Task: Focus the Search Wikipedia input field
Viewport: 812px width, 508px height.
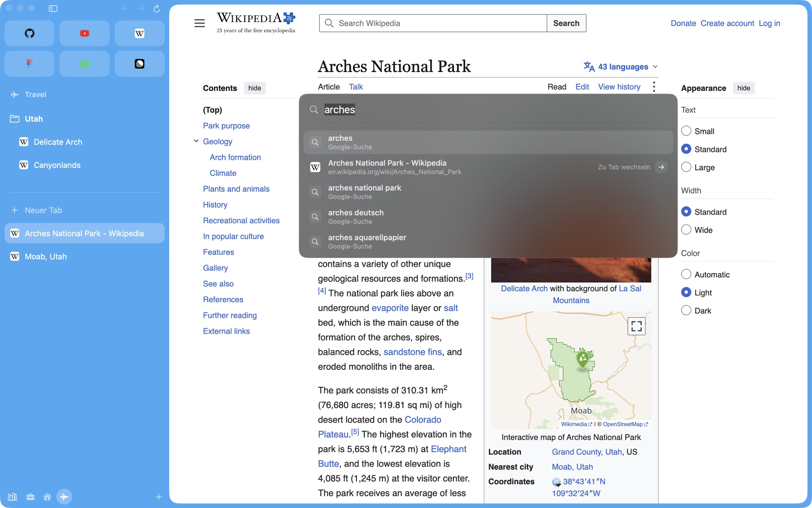Action: [433, 23]
